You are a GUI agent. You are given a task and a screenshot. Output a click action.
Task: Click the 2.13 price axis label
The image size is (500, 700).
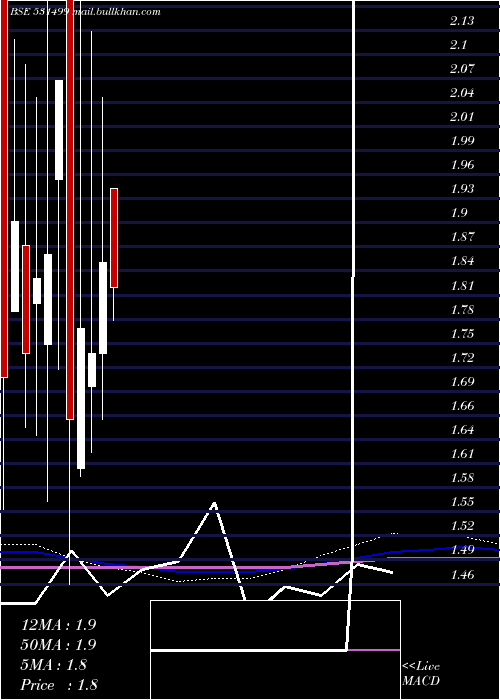[462, 21]
